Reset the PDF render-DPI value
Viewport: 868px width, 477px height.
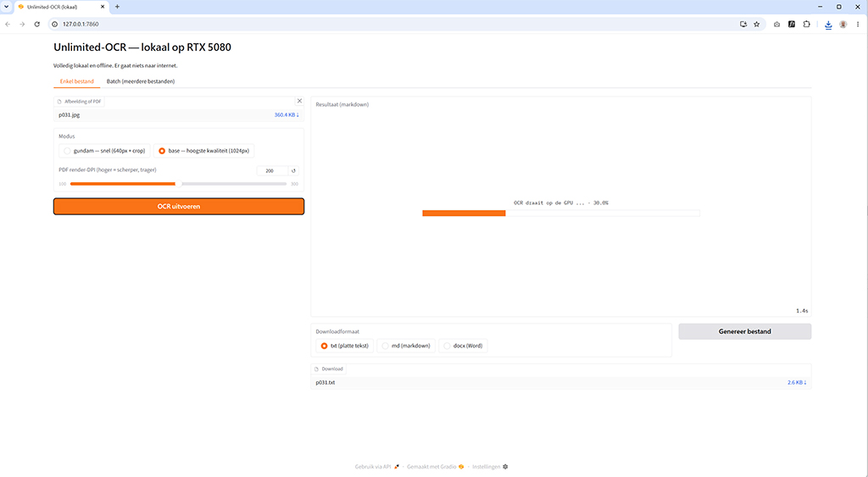coord(293,170)
